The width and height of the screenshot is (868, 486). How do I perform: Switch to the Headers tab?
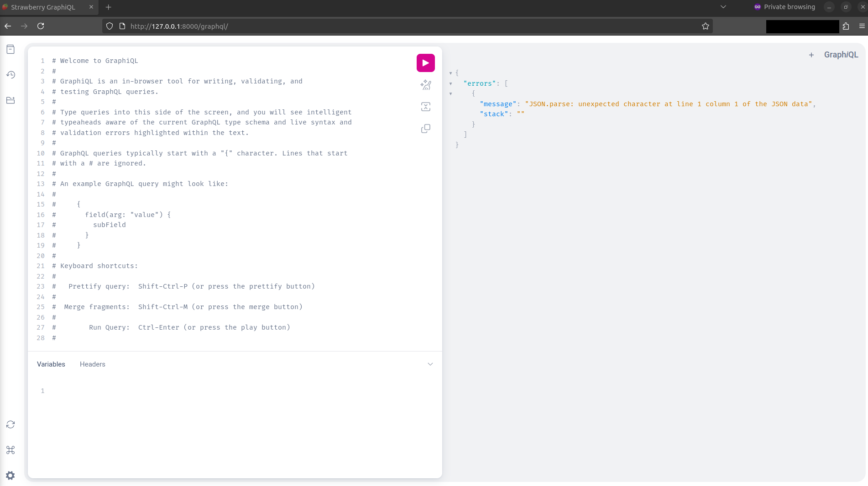pyautogui.click(x=93, y=364)
